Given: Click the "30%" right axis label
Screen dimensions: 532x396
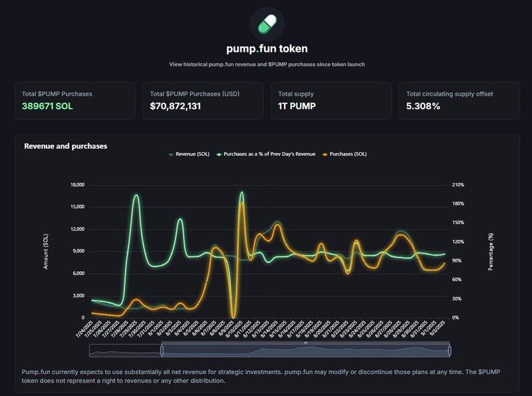Looking at the screenshot, I should point(457,299).
